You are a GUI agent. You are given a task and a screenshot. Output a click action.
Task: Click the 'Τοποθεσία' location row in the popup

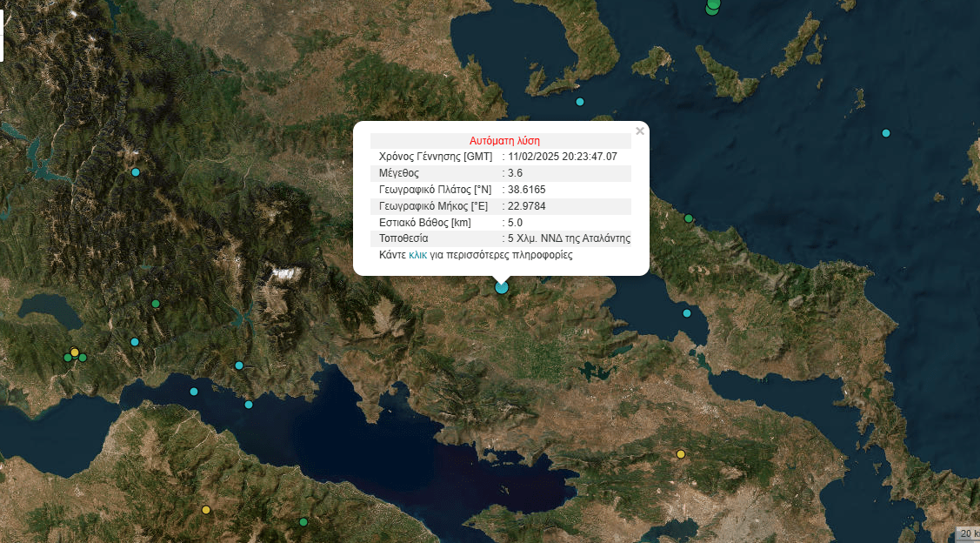(501, 238)
